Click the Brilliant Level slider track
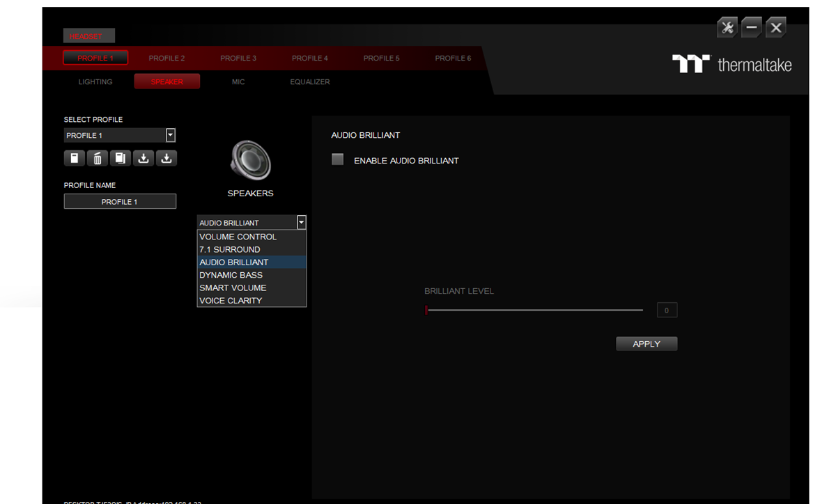The image size is (836, 504). tap(534, 310)
